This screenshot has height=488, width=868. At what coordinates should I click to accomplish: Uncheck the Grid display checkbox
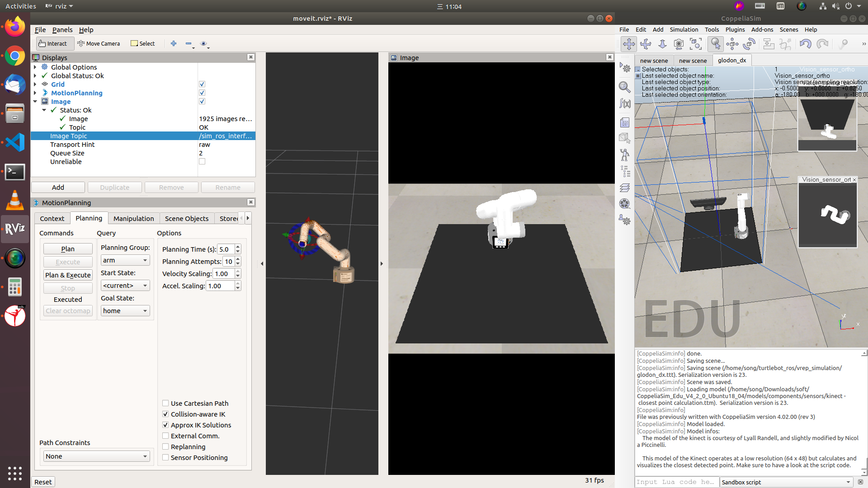point(202,84)
